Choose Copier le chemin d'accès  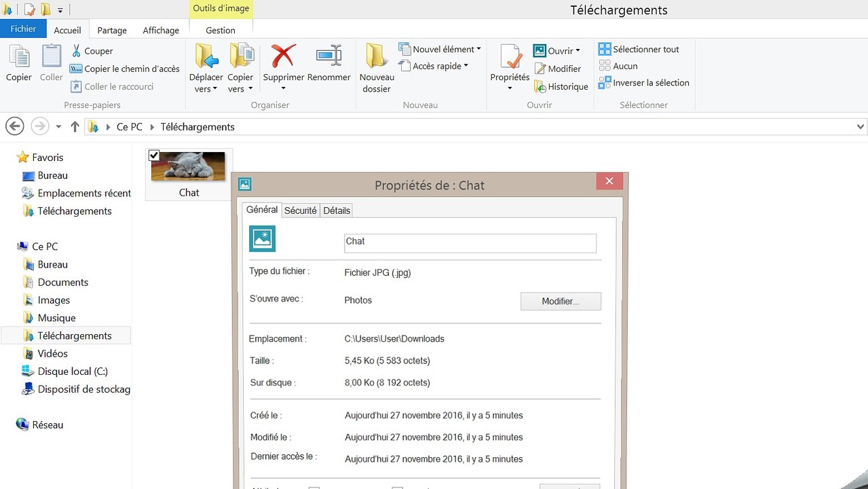[x=125, y=69]
